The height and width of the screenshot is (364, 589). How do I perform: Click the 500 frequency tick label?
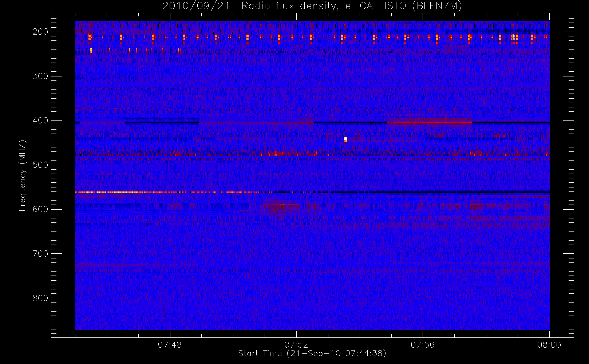[x=40, y=165]
